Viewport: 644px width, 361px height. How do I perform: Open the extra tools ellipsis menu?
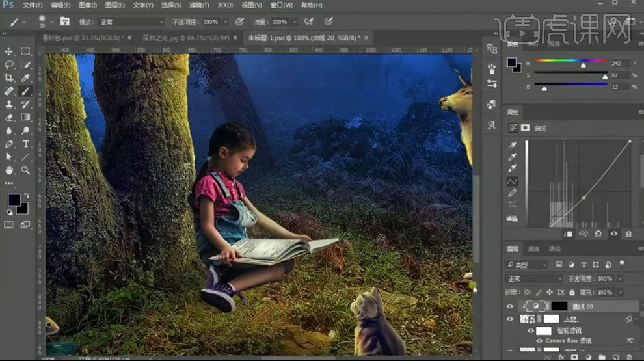[x=8, y=183]
